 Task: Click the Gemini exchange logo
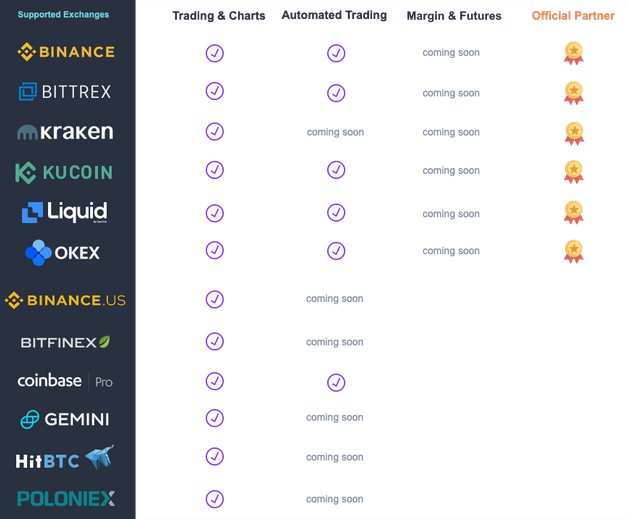[x=65, y=419]
